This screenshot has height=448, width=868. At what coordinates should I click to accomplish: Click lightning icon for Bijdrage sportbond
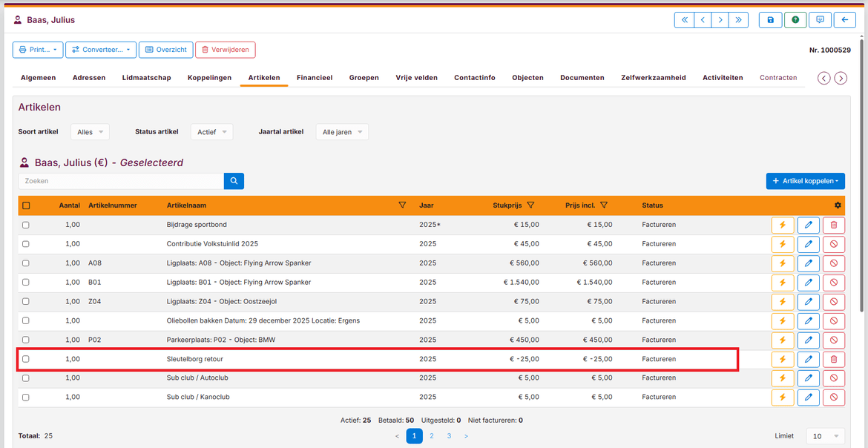(782, 225)
